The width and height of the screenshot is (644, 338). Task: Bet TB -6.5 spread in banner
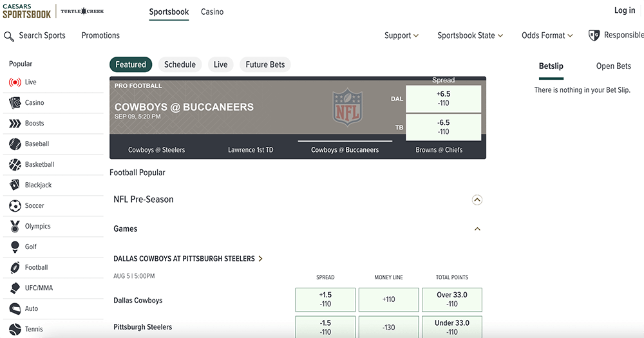click(x=443, y=127)
